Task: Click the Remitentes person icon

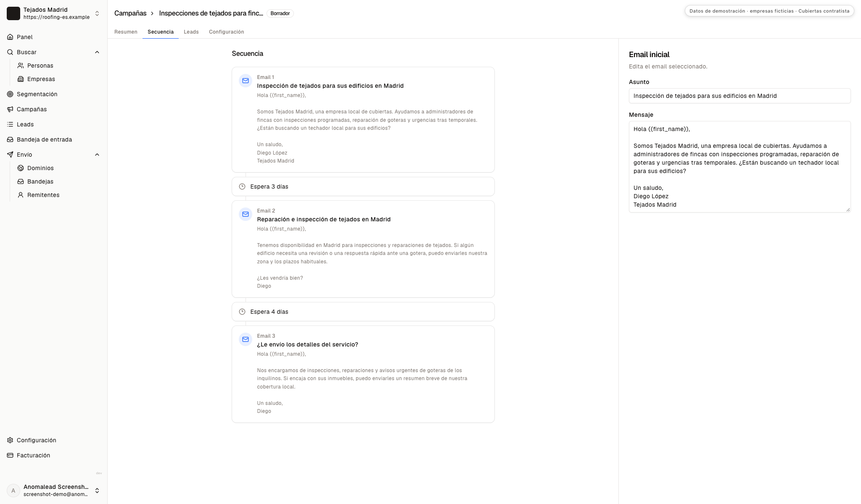Action: pos(21,195)
